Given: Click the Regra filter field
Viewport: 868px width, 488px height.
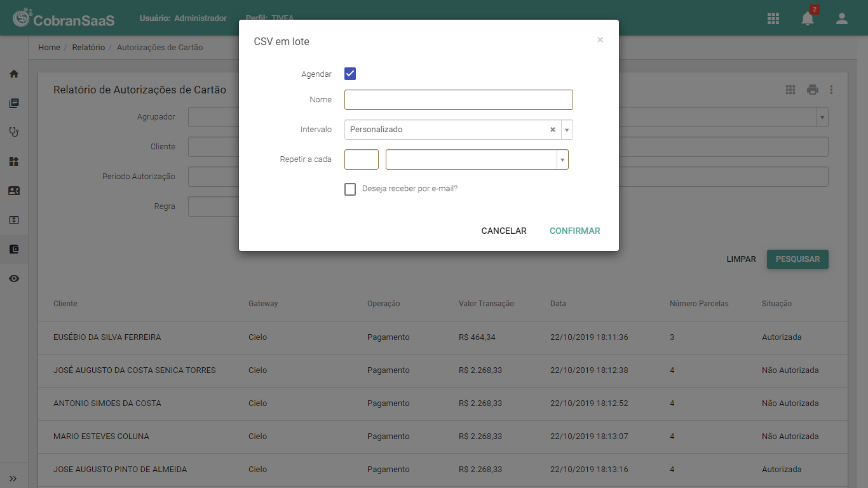Looking at the screenshot, I should tap(213, 207).
